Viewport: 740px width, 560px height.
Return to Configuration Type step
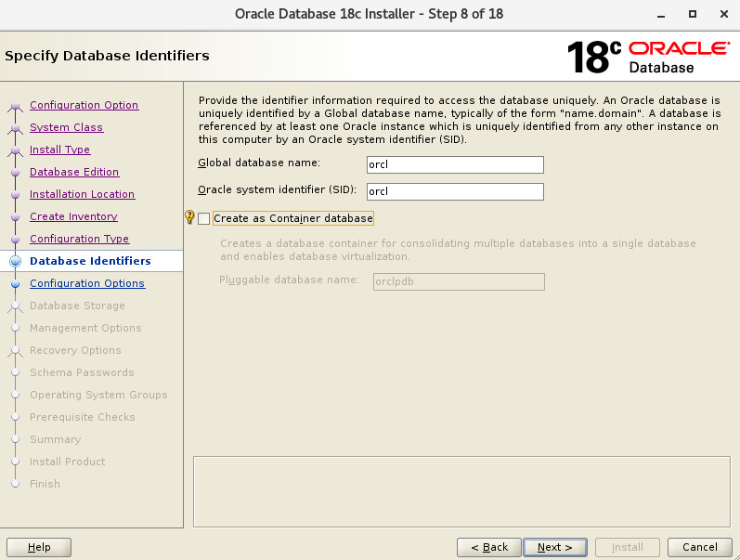click(x=79, y=239)
